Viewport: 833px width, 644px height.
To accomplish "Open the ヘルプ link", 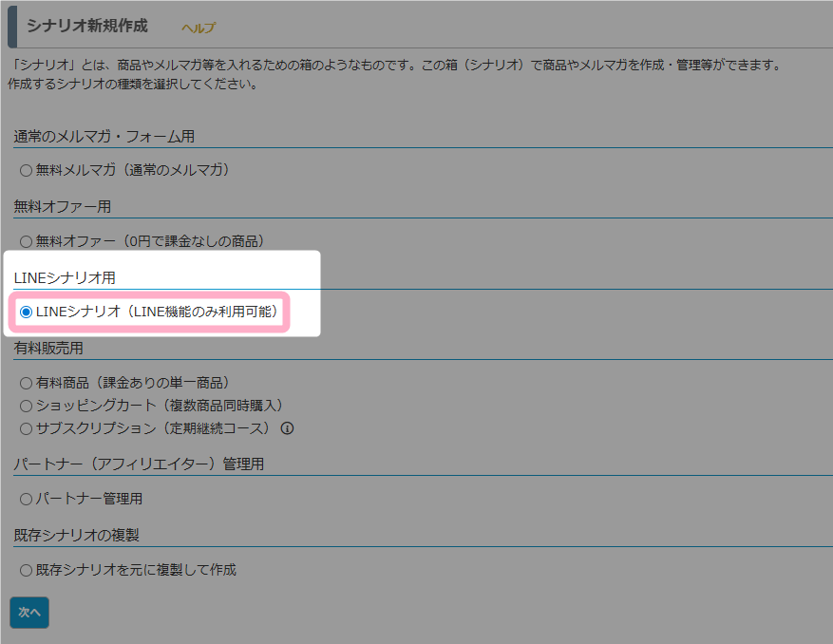I will [x=199, y=28].
